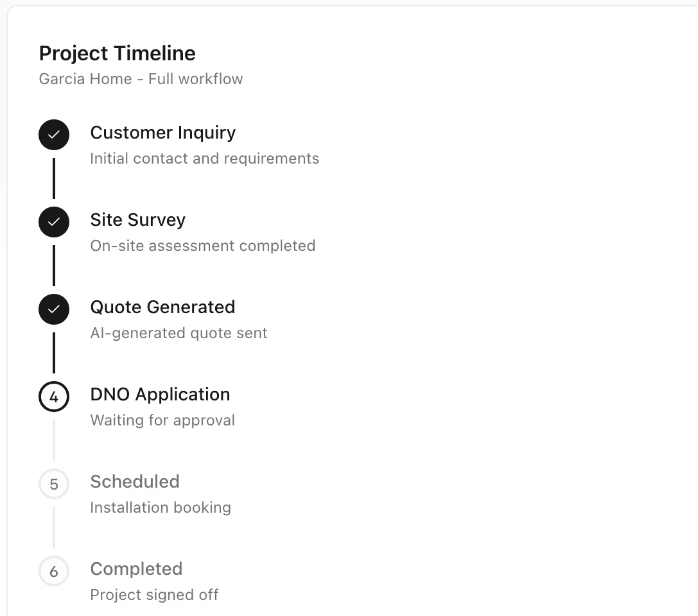This screenshot has width=698, height=616.
Task: Open the Completed step title
Action: pyautogui.click(x=136, y=569)
